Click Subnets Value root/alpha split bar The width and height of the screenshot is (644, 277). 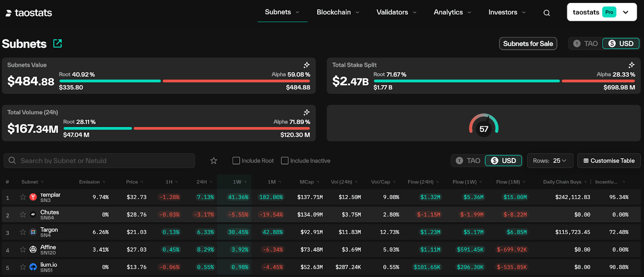(x=184, y=81)
